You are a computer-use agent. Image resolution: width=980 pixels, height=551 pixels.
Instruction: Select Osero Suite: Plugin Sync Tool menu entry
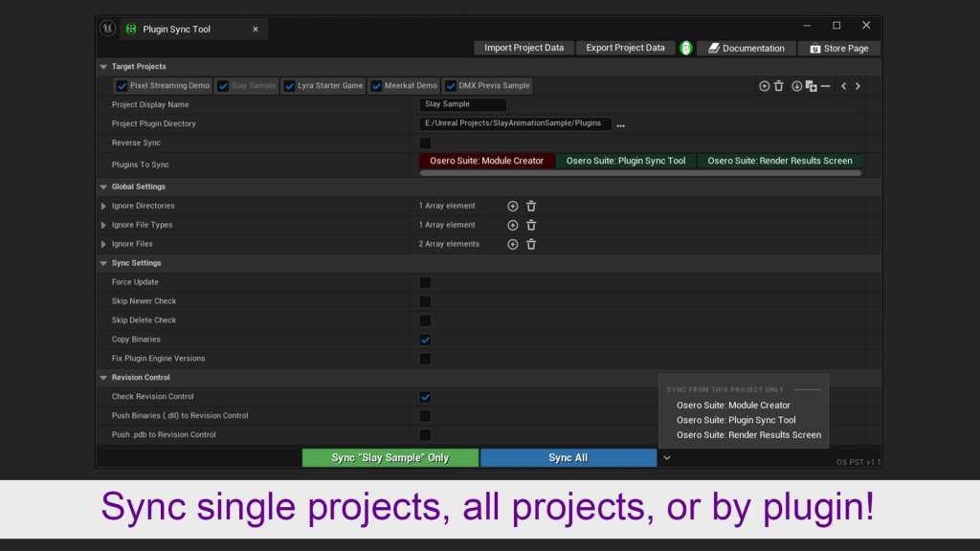tap(735, 420)
